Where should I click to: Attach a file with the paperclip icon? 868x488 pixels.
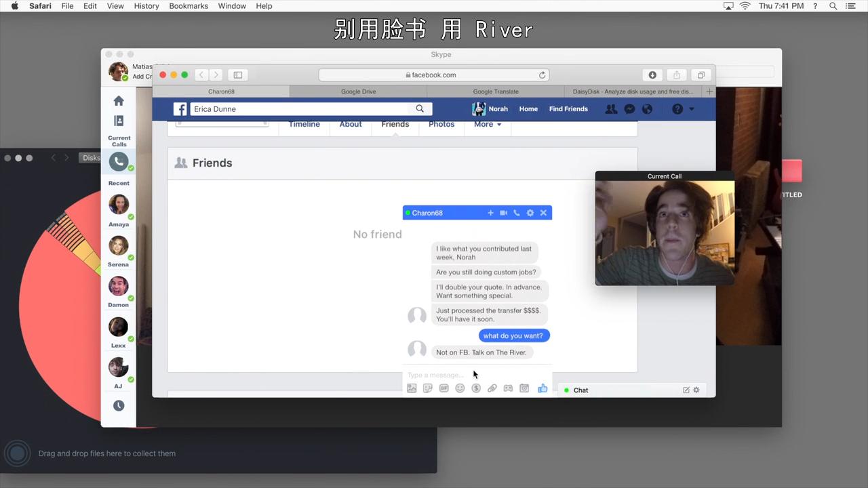click(492, 388)
